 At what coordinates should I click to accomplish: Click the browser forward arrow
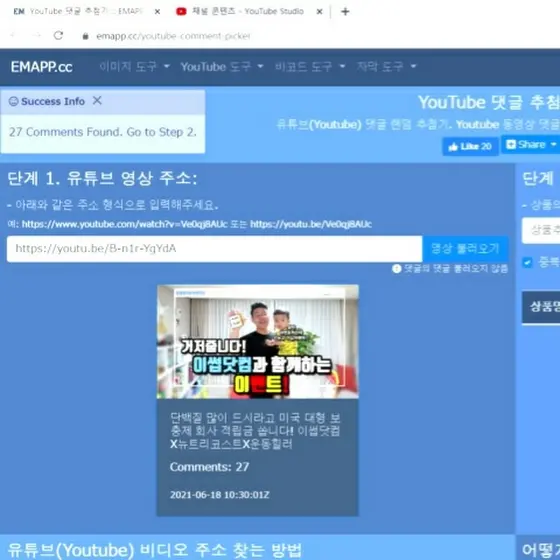(36, 35)
